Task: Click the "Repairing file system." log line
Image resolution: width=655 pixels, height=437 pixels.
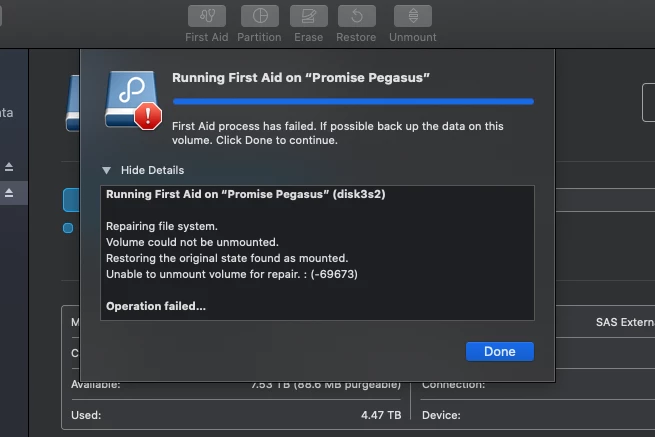Action: click(162, 226)
